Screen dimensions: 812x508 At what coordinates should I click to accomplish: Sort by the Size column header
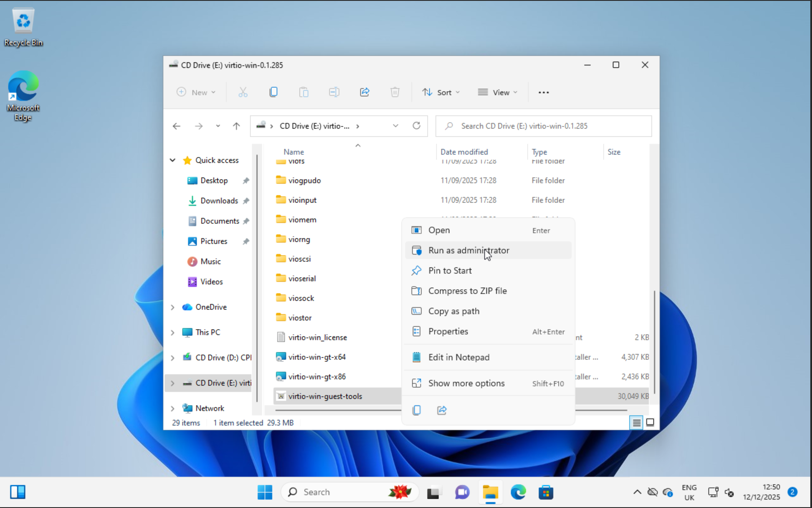point(614,152)
